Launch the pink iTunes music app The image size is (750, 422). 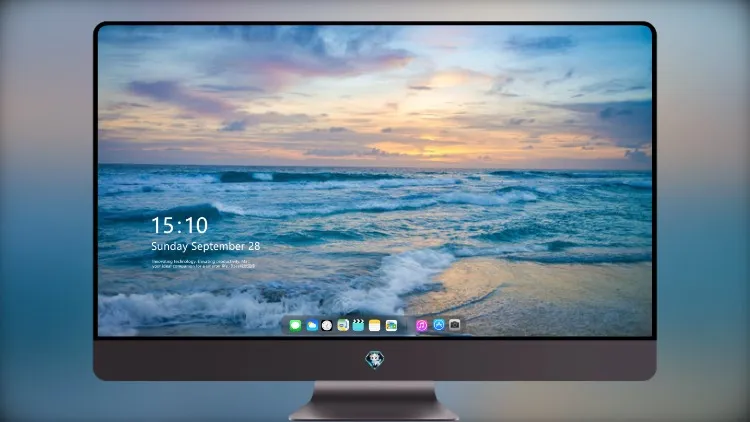421,325
